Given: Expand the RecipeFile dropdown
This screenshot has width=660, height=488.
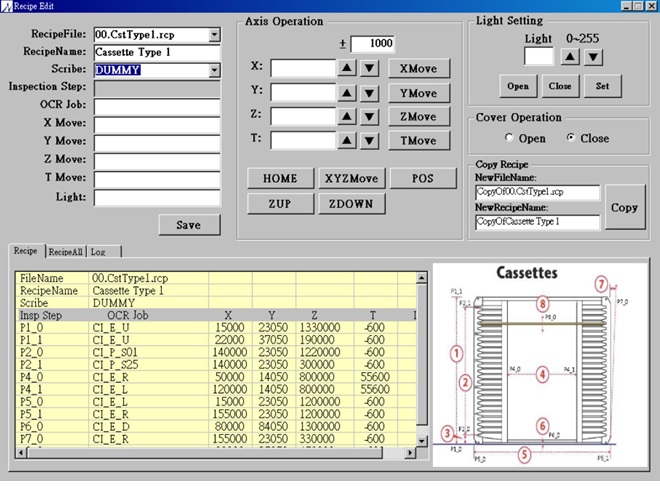Looking at the screenshot, I should tap(214, 35).
